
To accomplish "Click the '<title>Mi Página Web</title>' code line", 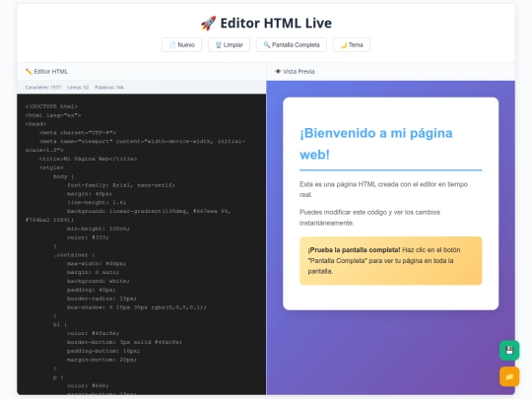I will click(89, 159).
